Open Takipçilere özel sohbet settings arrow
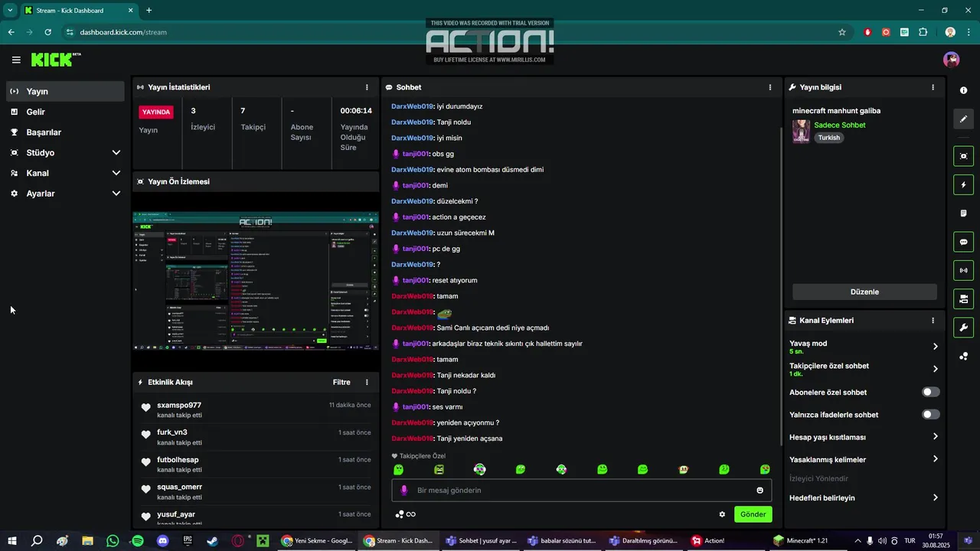This screenshot has height=551, width=980. tap(935, 369)
